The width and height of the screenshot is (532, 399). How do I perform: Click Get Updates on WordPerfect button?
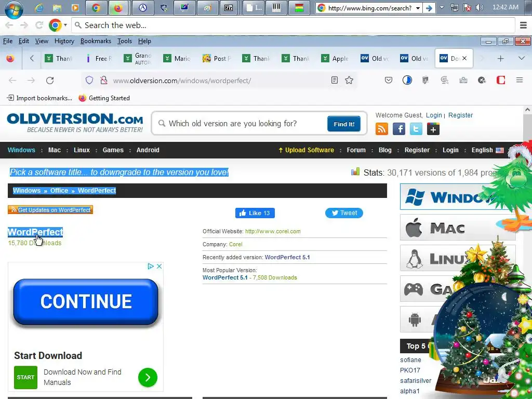(x=50, y=210)
